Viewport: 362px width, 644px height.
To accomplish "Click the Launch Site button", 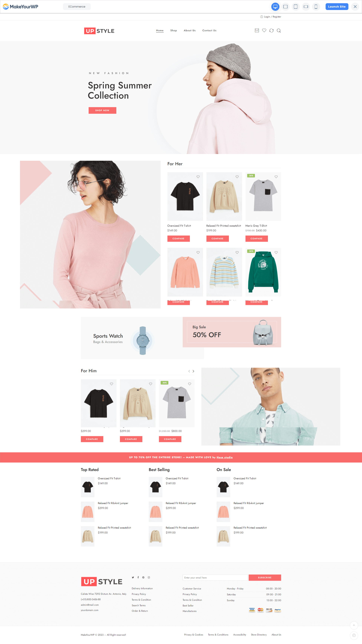I will [x=337, y=6].
